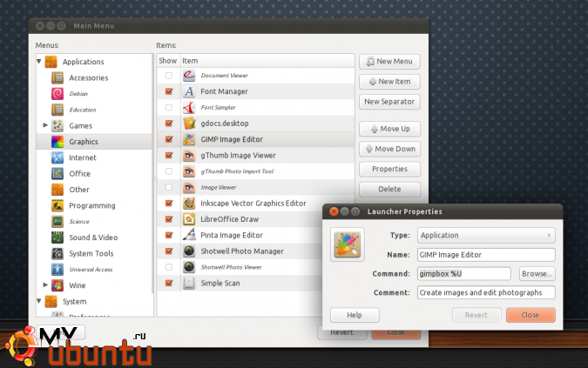
Task: Click the Simple Scan scanner icon
Action: coord(189,283)
